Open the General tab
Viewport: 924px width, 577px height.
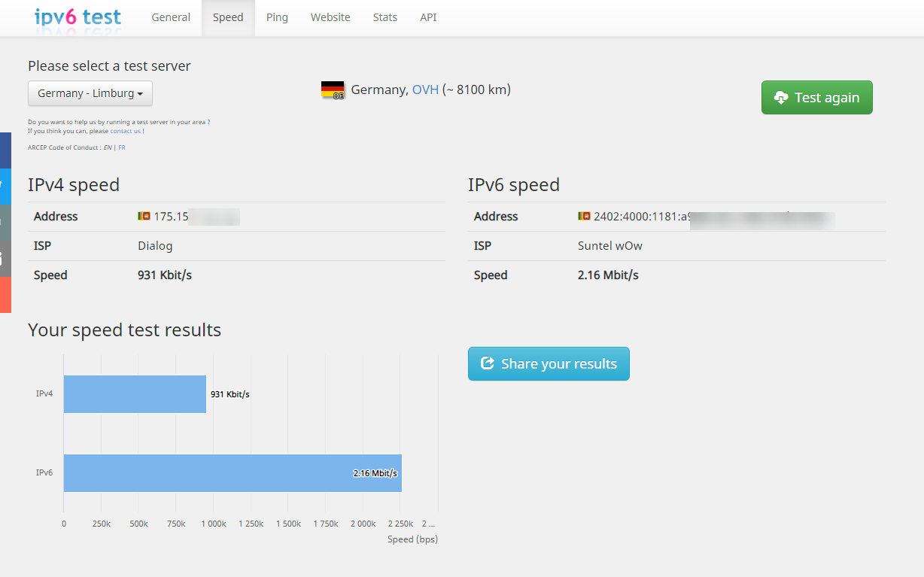click(x=171, y=17)
